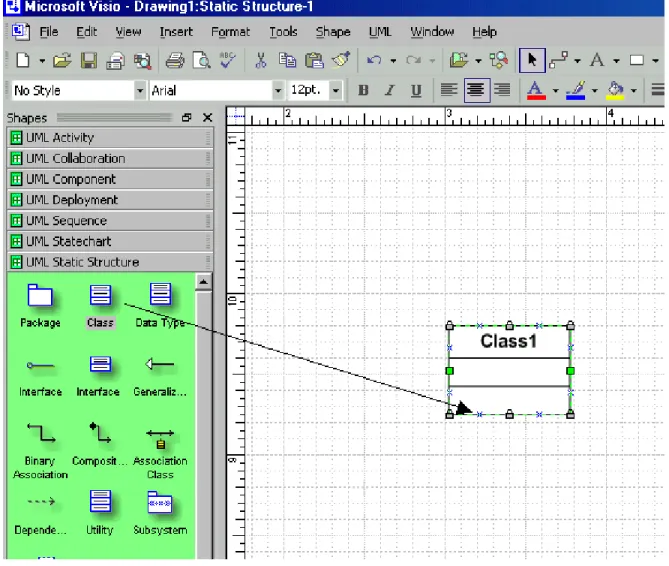Open the Shape menu
This screenshot has height=566, width=669.
click(x=333, y=32)
